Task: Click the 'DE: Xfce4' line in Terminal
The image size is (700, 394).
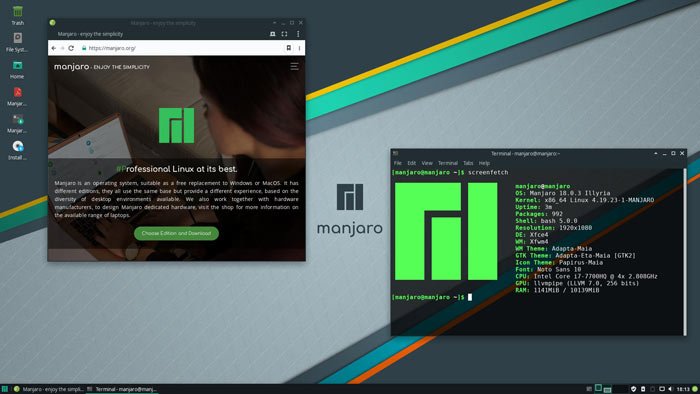Action: (x=532, y=235)
